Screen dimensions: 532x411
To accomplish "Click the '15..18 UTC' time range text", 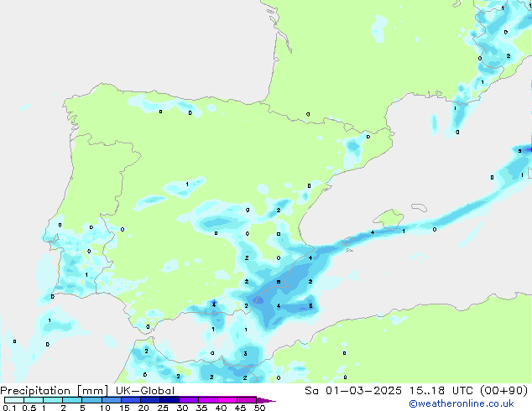I will (441, 391).
